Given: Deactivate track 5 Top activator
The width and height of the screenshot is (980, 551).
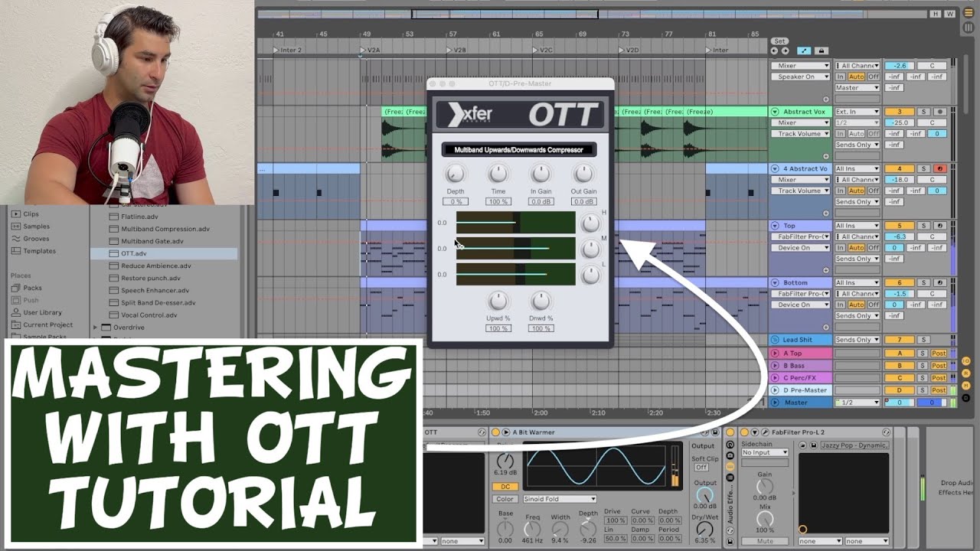Looking at the screenshot, I should [x=900, y=226].
